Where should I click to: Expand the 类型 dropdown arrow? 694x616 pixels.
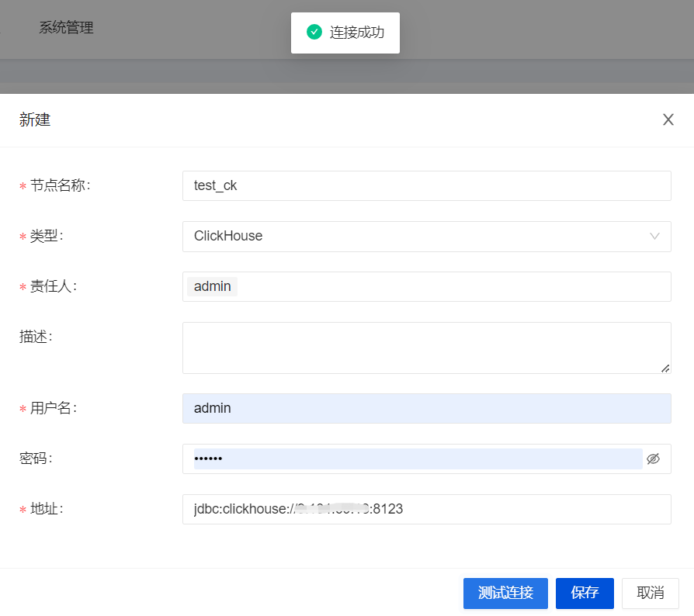(x=654, y=236)
